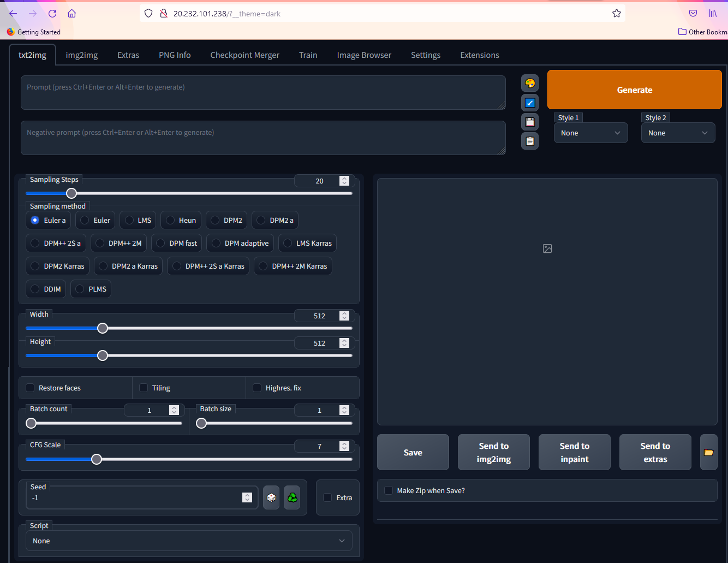Open the Other Bookmarks folder

[x=703, y=32]
